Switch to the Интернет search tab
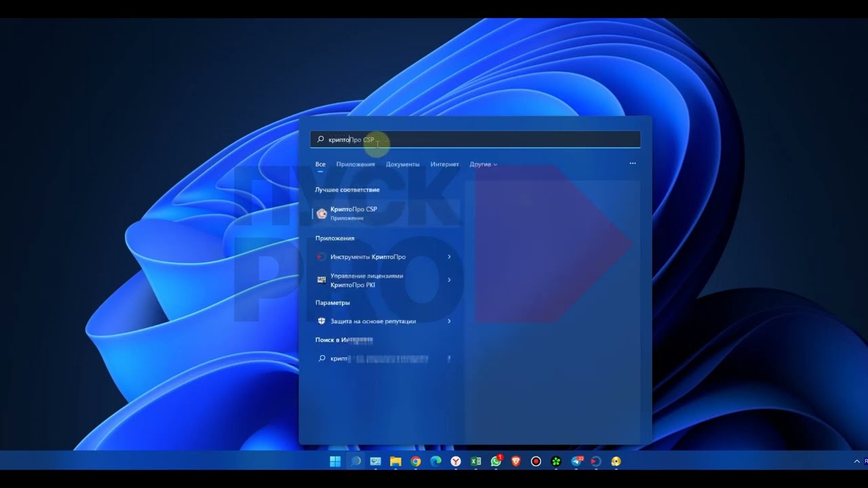 point(445,164)
